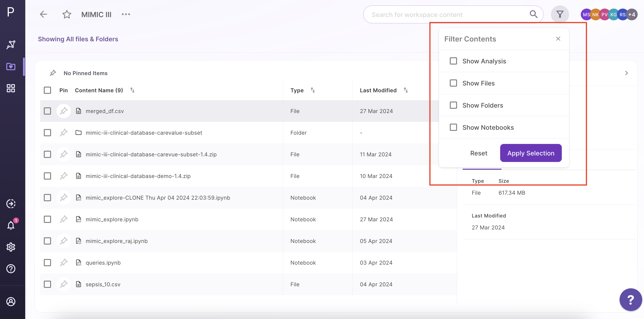Check the Show Notebooks filter
The width and height of the screenshot is (644, 319).
pos(453,127)
